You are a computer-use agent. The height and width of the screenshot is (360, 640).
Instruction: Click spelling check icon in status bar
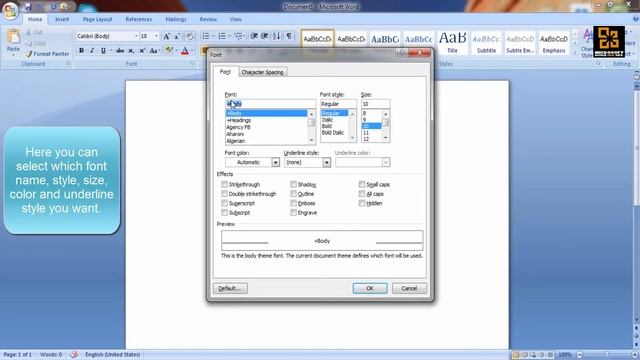tap(74, 354)
